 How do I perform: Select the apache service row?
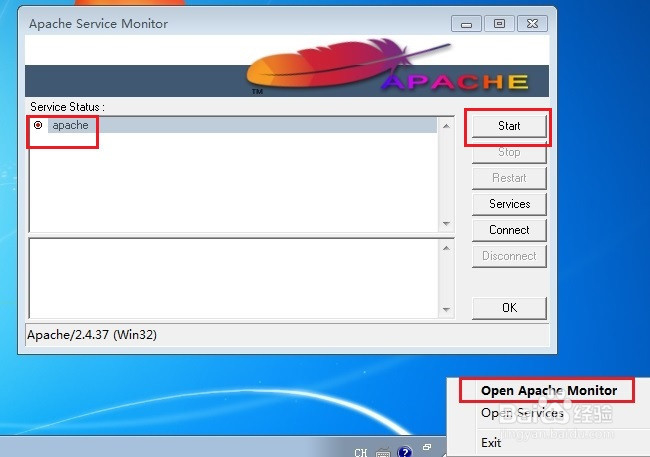pyautogui.click(x=233, y=125)
